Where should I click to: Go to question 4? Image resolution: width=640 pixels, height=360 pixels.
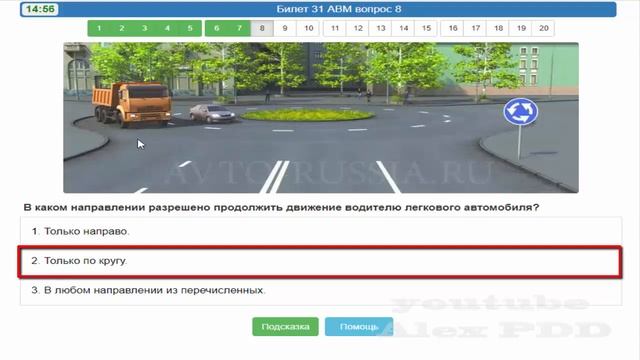167,28
